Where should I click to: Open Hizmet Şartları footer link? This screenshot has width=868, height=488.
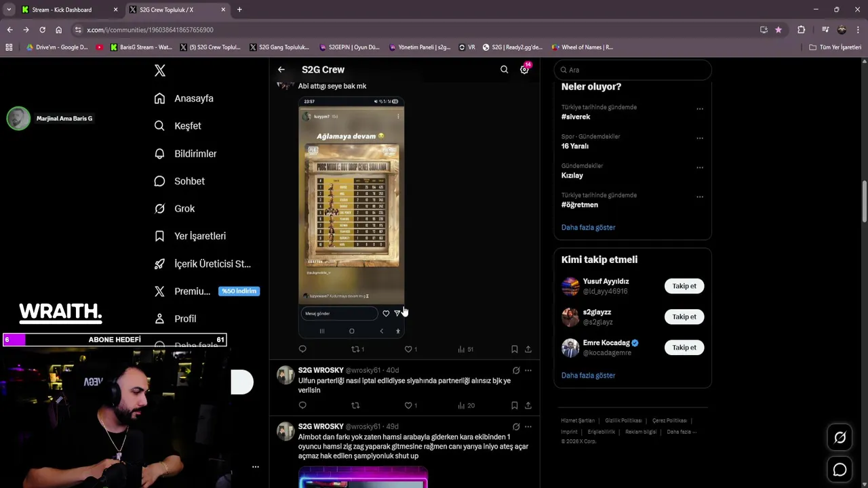coord(578,421)
